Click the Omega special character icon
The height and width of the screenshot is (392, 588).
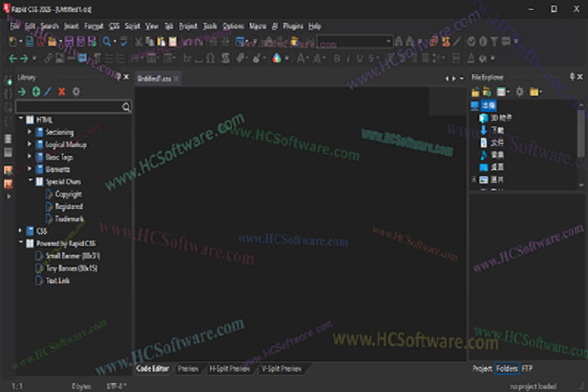click(211, 59)
